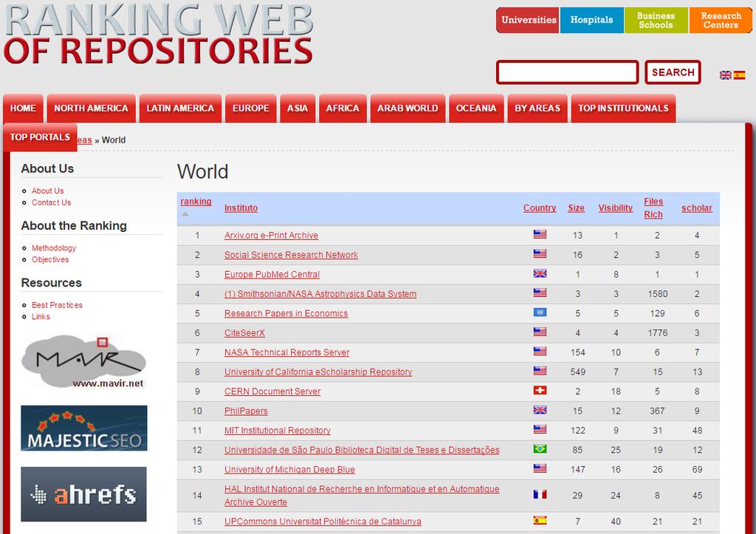Open the ahrefs banner
Viewport: 756px width, 534px height.
(84, 494)
